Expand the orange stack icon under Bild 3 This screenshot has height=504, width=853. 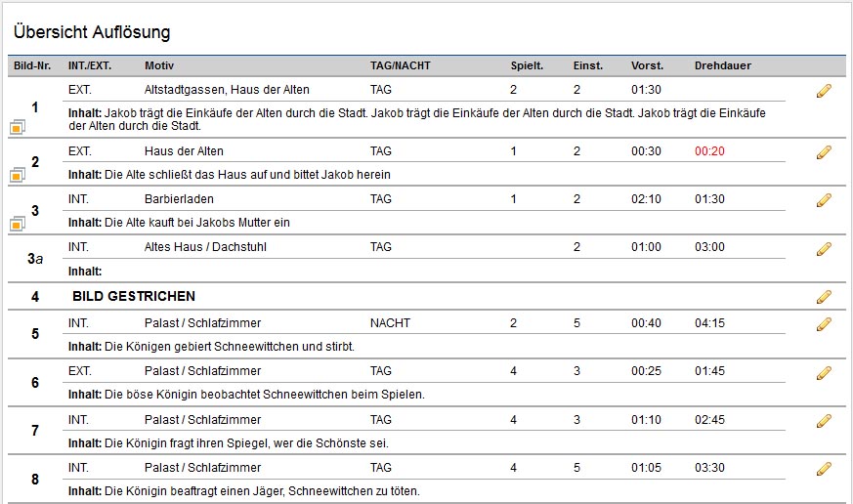(18, 224)
